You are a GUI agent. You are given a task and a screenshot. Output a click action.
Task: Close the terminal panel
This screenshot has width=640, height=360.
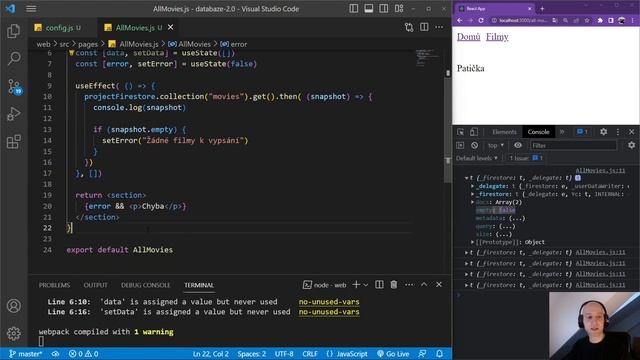click(x=439, y=284)
